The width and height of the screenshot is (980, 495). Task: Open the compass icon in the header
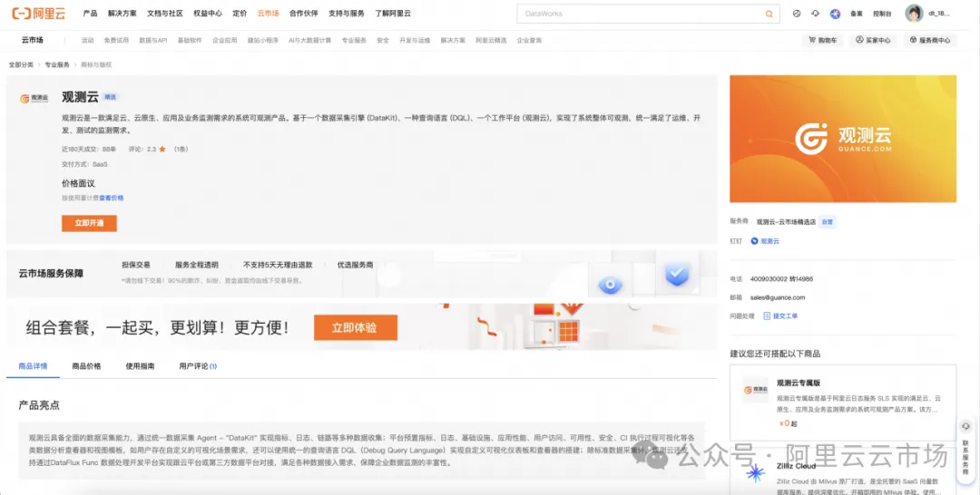click(x=797, y=13)
